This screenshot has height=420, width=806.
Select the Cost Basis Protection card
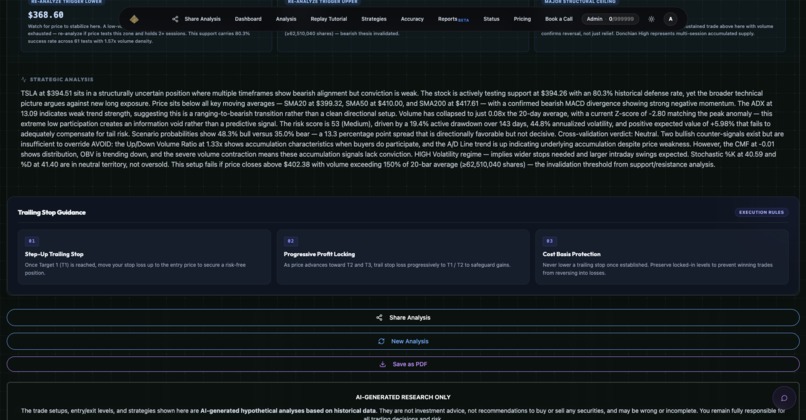(x=662, y=257)
